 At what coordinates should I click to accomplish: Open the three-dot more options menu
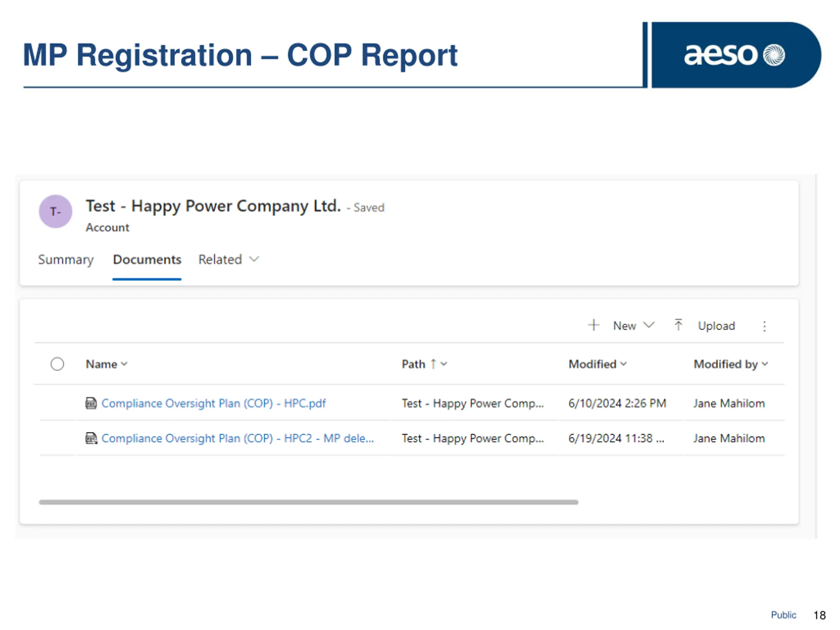[x=764, y=326]
